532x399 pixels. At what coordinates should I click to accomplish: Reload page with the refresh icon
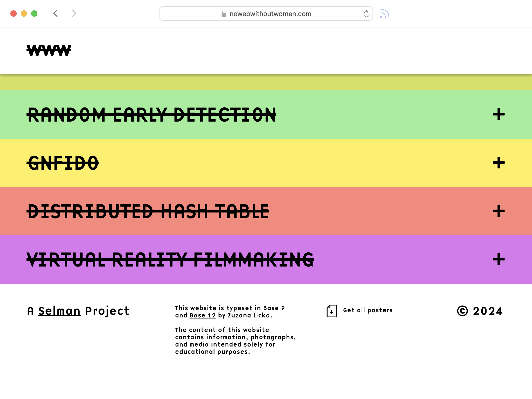366,14
